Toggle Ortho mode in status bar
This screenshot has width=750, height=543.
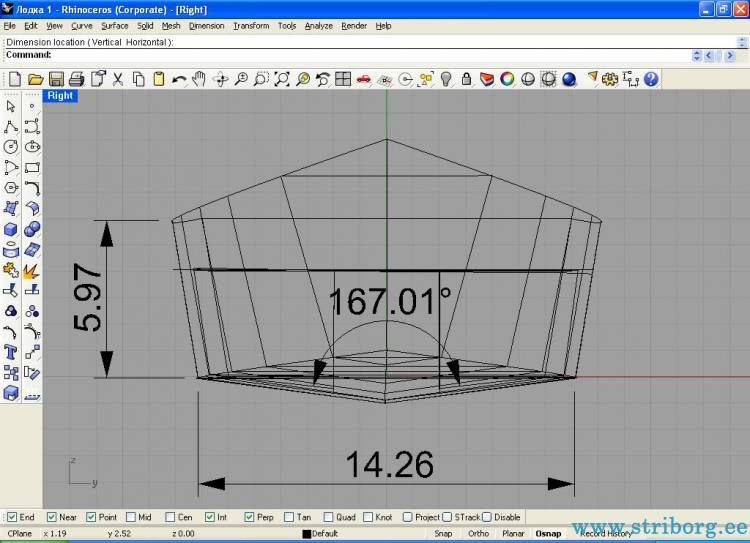[x=478, y=533]
